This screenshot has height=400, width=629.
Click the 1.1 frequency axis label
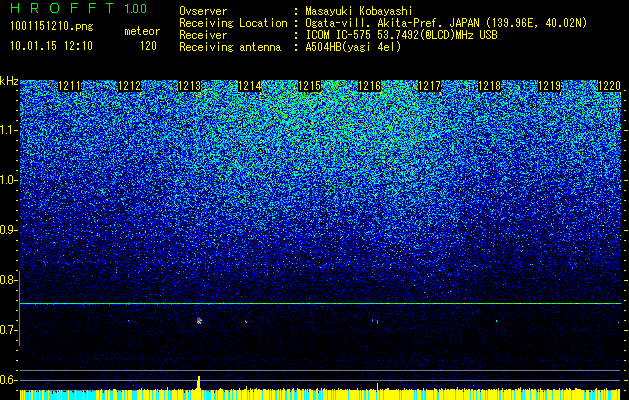(7, 130)
